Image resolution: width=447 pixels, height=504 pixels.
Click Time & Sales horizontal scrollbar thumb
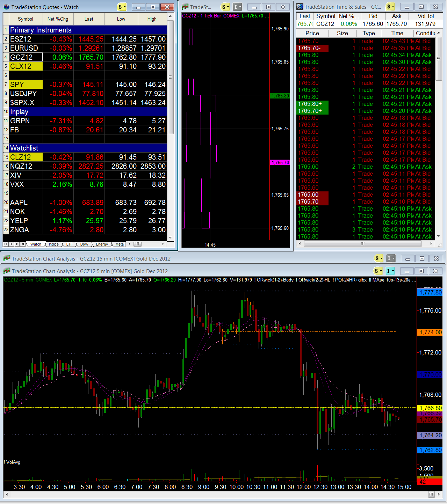click(x=363, y=244)
